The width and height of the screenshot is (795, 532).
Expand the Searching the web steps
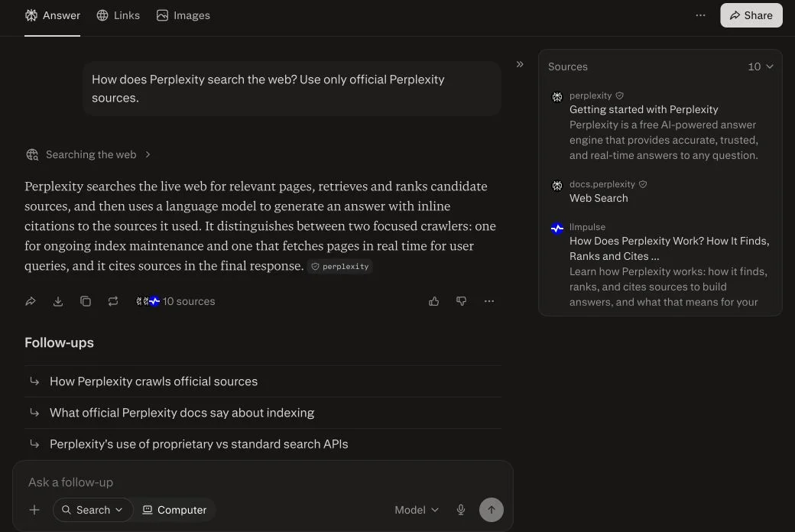88,154
